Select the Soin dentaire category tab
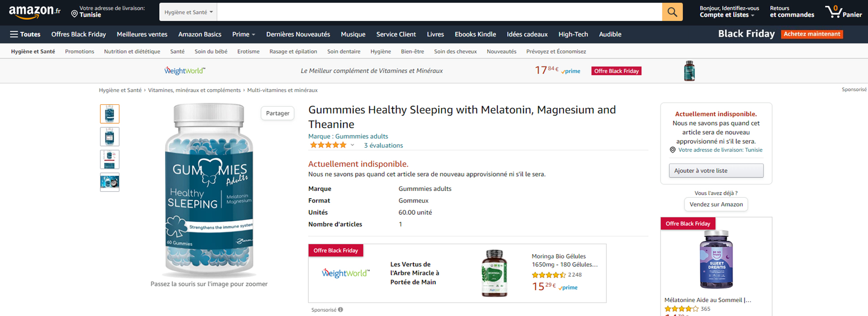 click(344, 51)
